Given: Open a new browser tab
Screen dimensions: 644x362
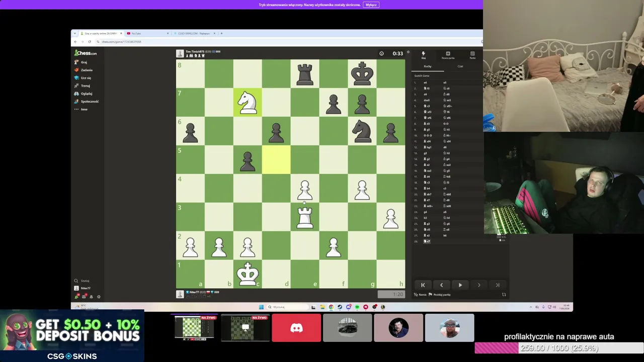Looking at the screenshot, I should [221, 33].
